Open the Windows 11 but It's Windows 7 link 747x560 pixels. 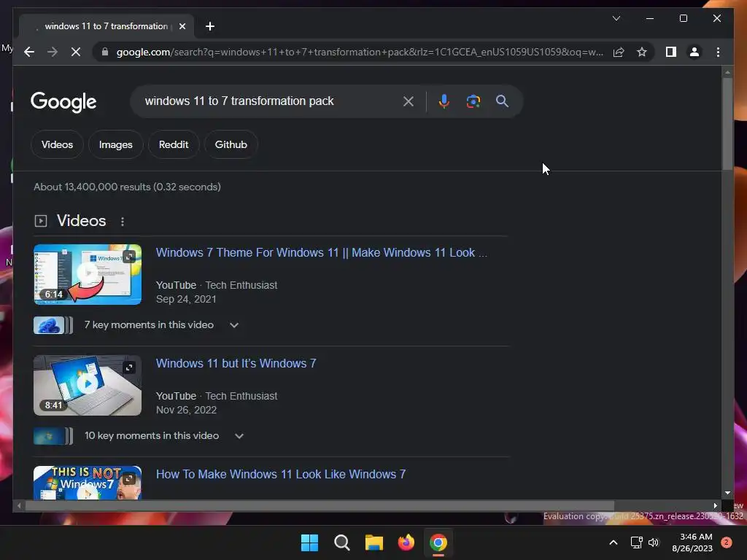tap(236, 363)
